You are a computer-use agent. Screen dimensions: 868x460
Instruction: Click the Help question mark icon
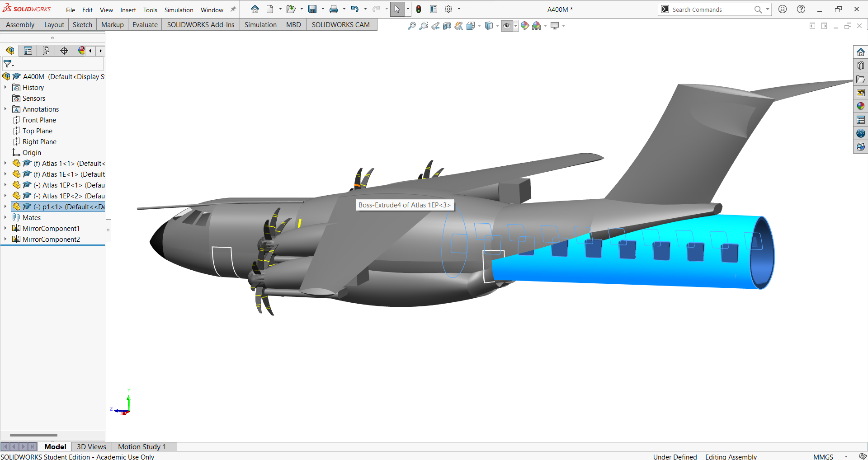[x=801, y=9]
